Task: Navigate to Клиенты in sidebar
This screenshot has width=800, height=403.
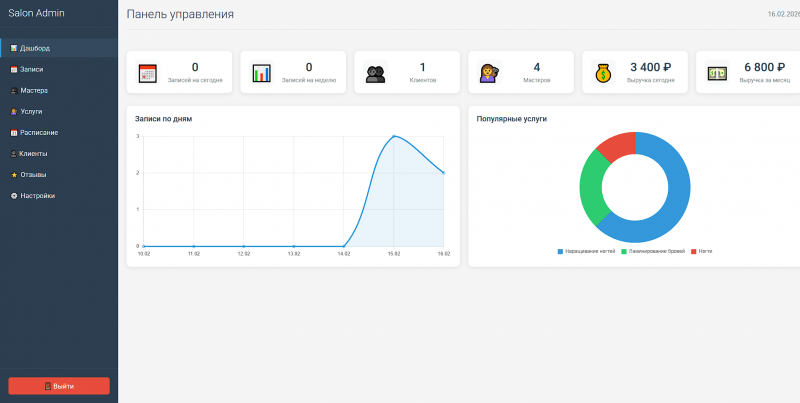Action: coord(59,154)
